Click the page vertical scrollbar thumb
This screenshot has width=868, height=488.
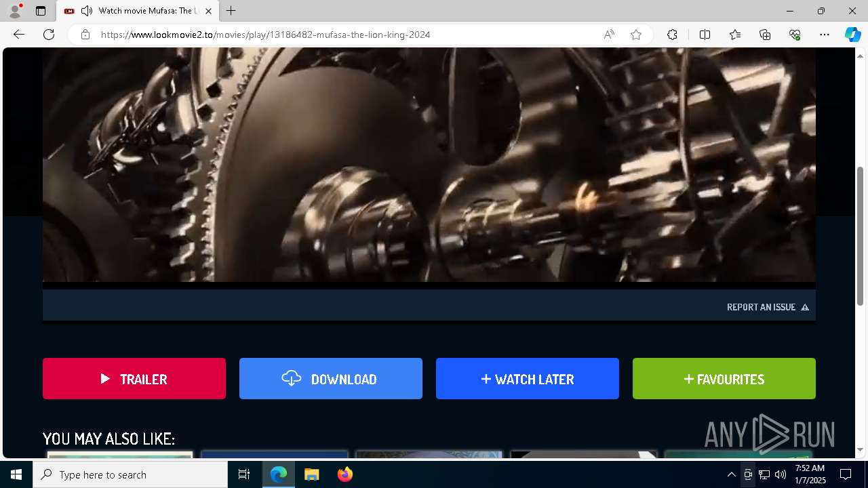click(861, 235)
